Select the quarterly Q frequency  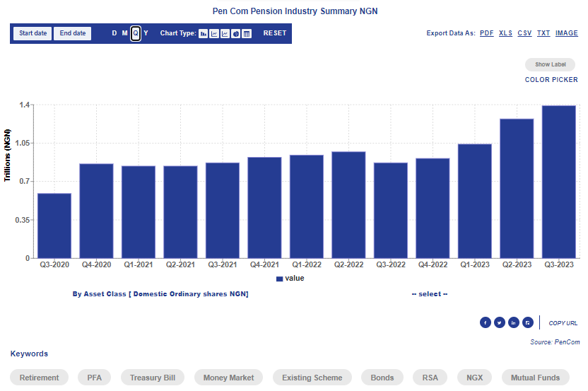[x=136, y=33]
